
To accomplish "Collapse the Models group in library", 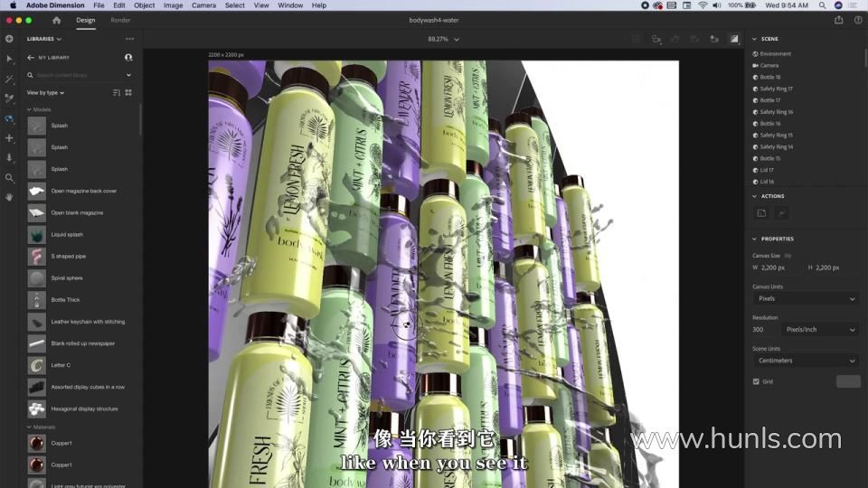I will (x=29, y=109).
